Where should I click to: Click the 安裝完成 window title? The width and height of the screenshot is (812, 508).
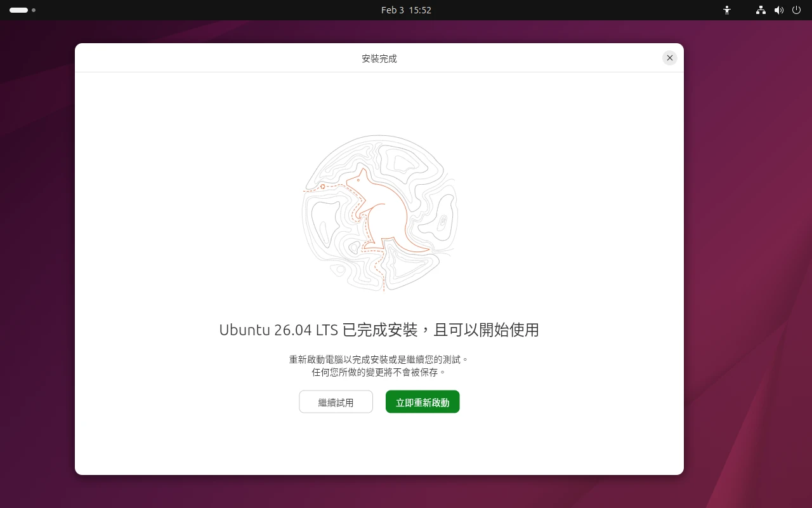click(x=379, y=58)
